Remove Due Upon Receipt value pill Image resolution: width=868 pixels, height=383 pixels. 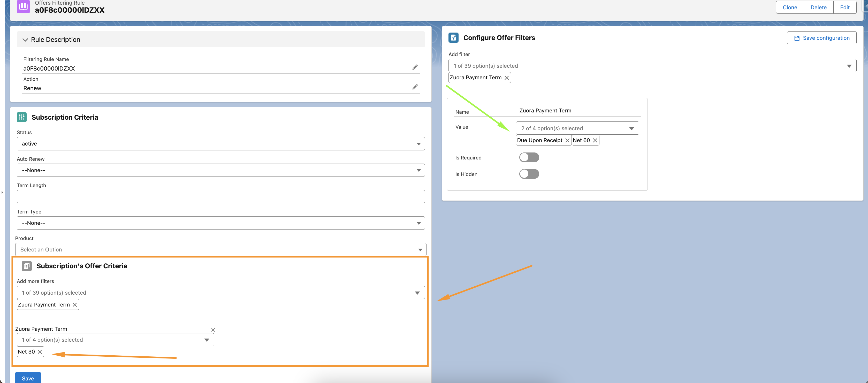(x=567, y=141)
